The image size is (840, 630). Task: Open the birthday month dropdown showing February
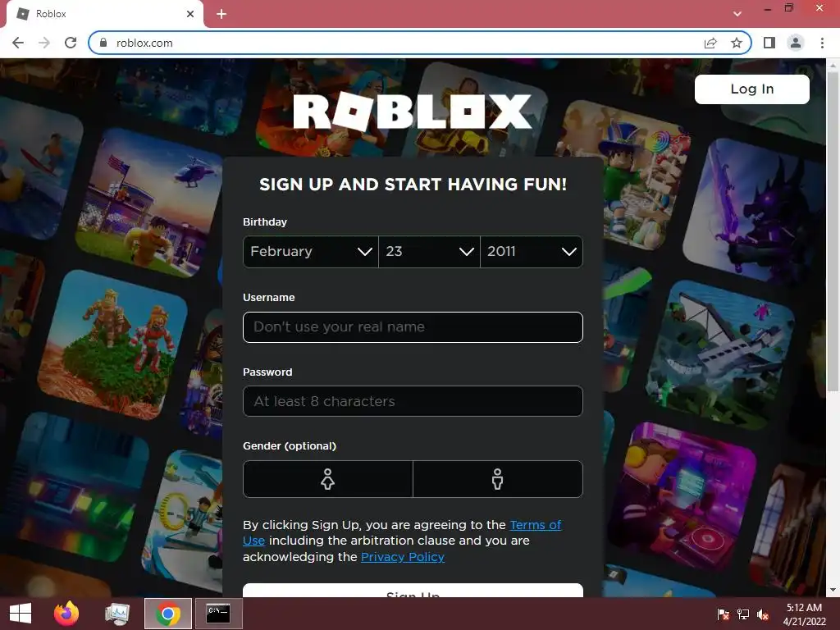[x=311, y=251]
